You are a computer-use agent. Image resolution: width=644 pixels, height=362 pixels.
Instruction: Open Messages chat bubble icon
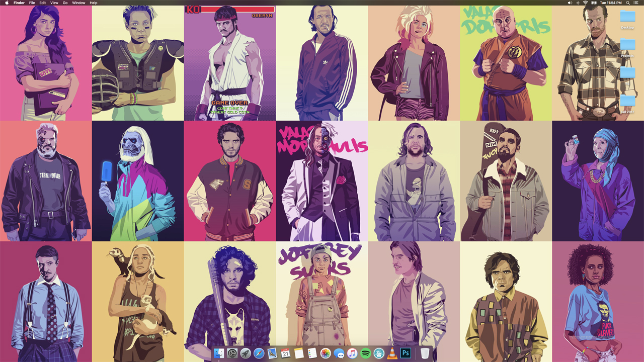[339, 353]
